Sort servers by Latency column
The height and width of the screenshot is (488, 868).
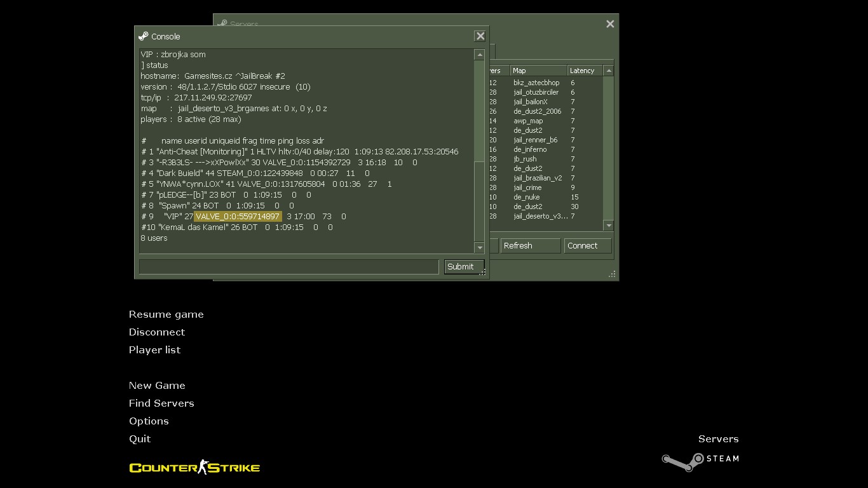pyautogui.click(x=585, y=71)
